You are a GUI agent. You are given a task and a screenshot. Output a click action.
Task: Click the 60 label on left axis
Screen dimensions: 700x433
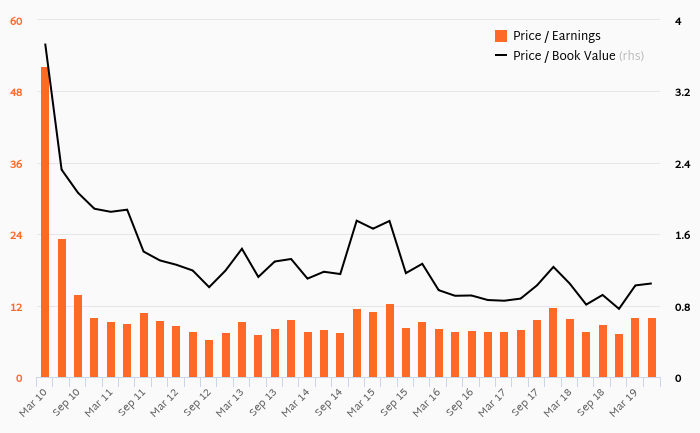pos(16,21)
